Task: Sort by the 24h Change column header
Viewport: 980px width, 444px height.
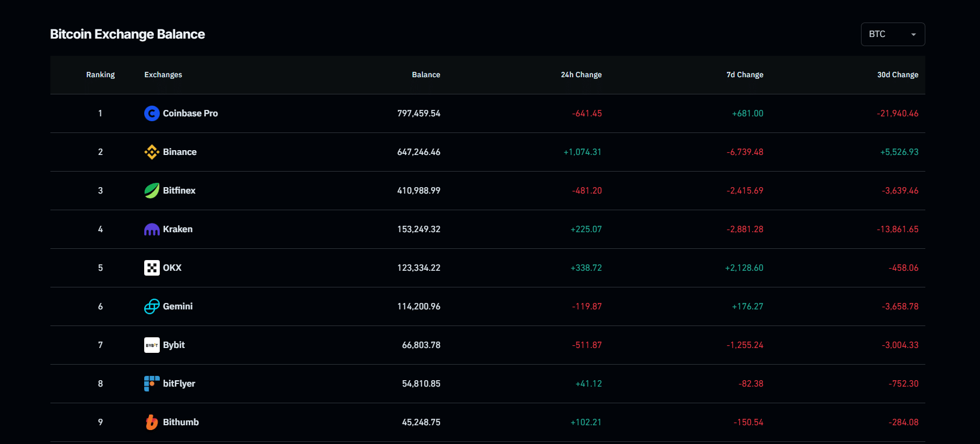Action: [581, 75]
